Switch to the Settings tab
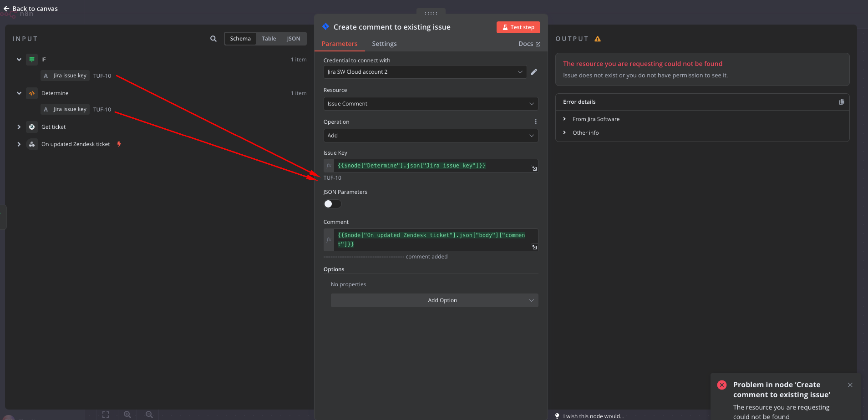The width and height of the screenshot is (868, 420). click(x=384, y=44)
